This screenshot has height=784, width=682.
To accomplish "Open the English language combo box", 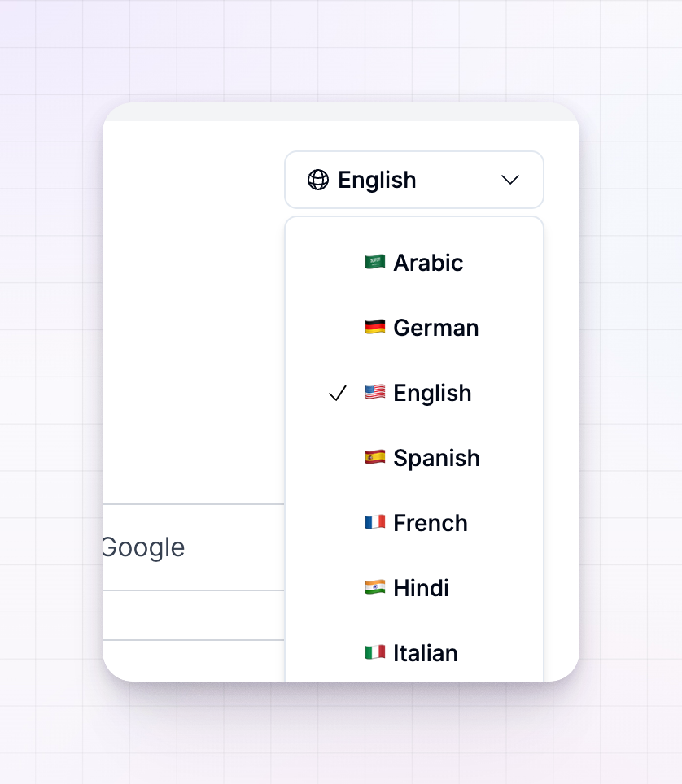I will tap(414, 180).
